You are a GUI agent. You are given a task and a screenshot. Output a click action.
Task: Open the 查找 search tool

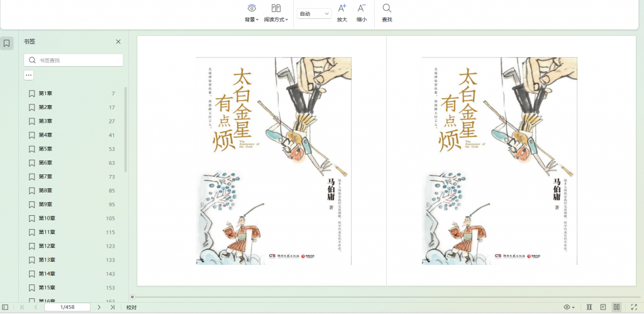click(387, 13)
